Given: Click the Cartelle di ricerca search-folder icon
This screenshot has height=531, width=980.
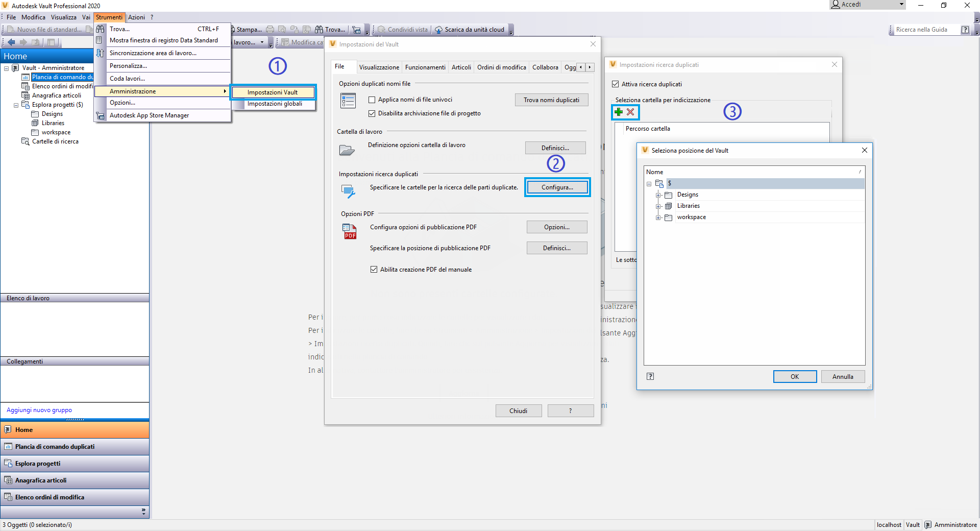Looking at the screenshot, I should [26, 141].
